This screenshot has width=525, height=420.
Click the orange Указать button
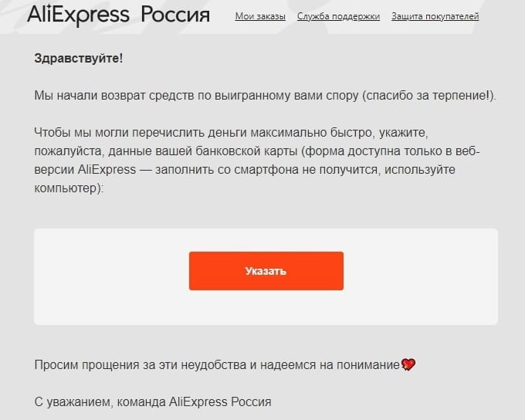[266, 271]
